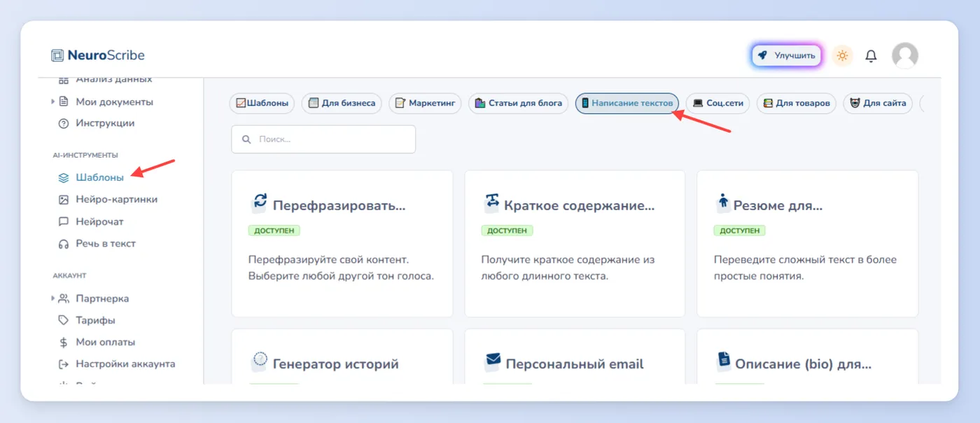
Task: Open the Резюме для template card title
Action: (x=778, y=206)
